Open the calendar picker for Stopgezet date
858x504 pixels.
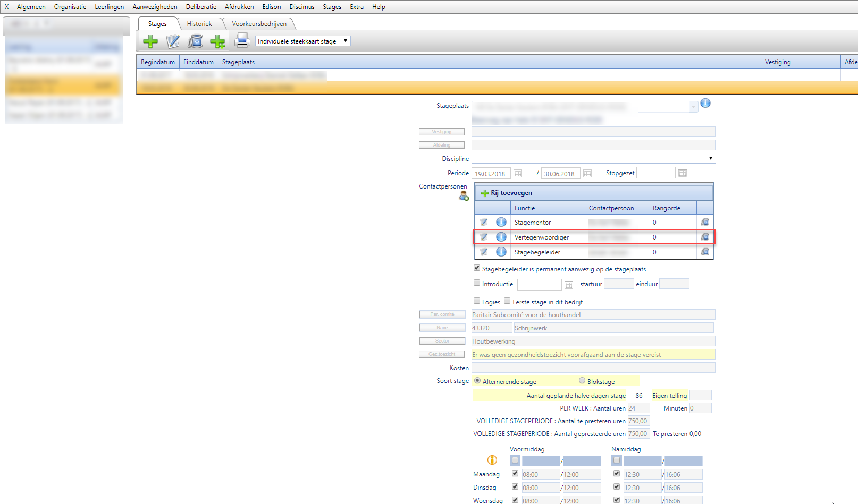coord(683,173)
